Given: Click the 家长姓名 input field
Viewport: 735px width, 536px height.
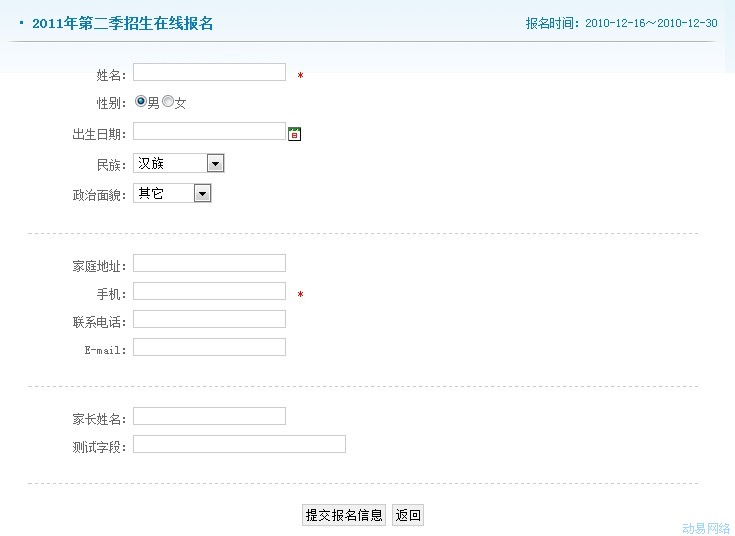Looking at the screenshot, I should coord(209,416).
